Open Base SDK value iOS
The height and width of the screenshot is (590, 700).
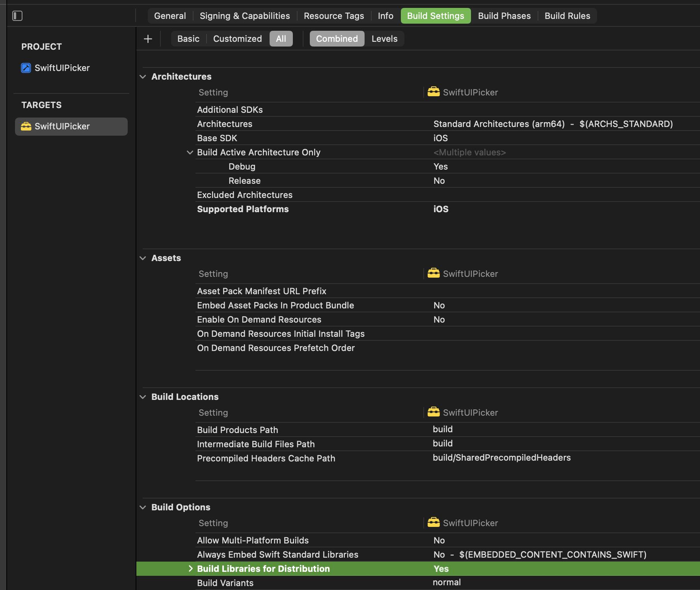tap(441, 138)
